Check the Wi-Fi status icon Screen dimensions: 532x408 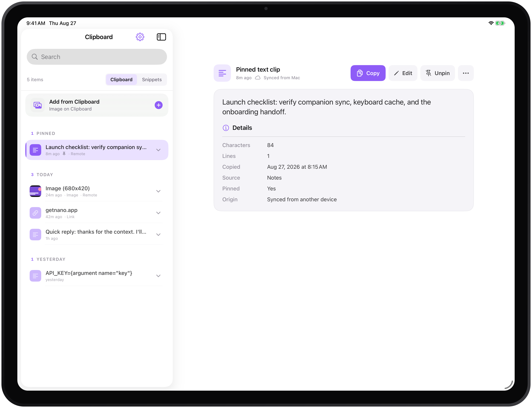coord(491,23)
